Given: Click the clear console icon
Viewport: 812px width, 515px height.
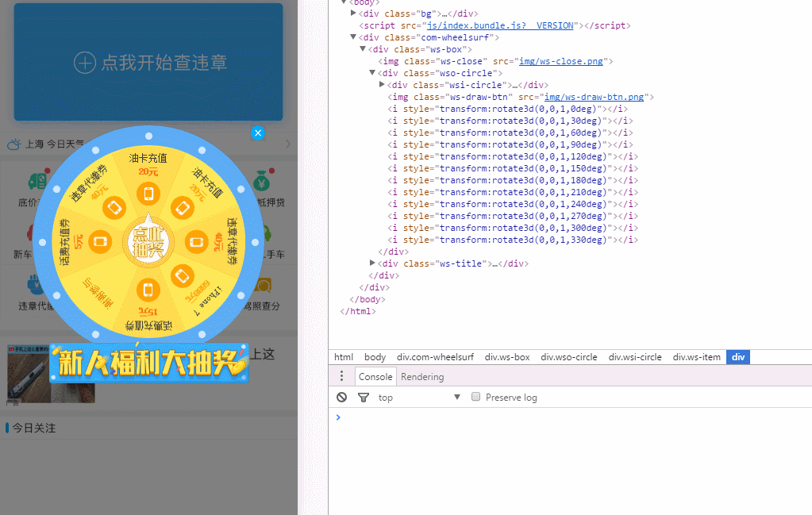Looking at the screenshot, I should (342, 397).
